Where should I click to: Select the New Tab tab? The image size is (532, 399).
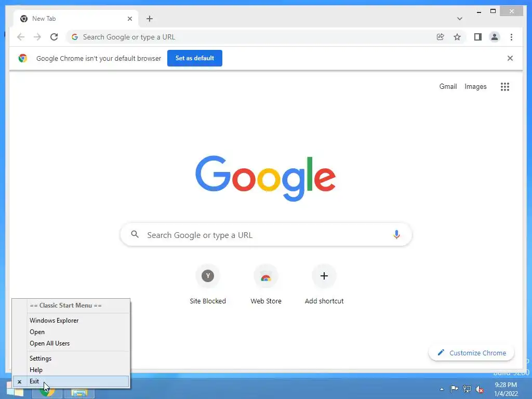(x=76, y=19)
